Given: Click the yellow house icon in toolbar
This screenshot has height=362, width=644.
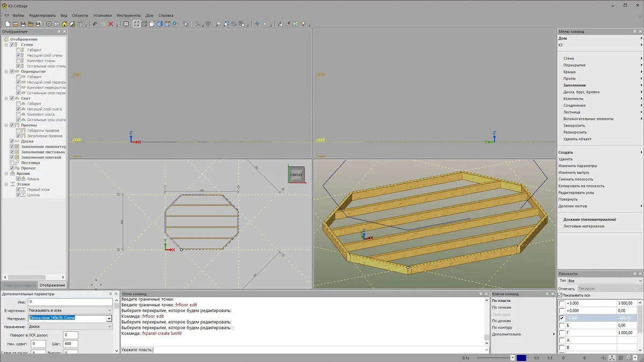Looking at the screenshot, I should click(64, 24).
